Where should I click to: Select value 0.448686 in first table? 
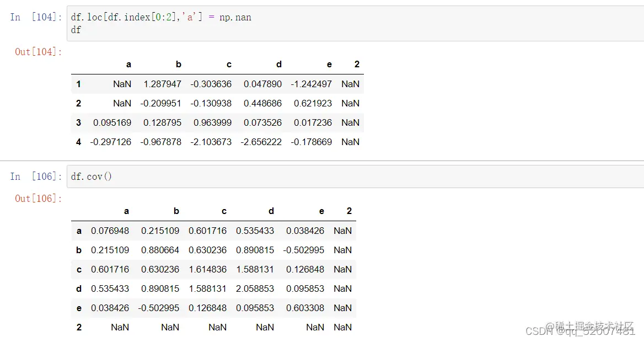pyautogui.click(x=262, y=104)
